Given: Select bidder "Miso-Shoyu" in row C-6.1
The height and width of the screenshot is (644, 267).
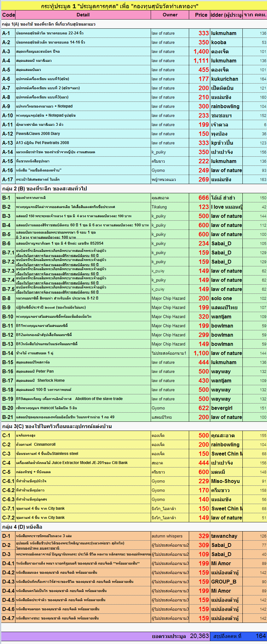Looking at the screenshot, I should point(226,481).
